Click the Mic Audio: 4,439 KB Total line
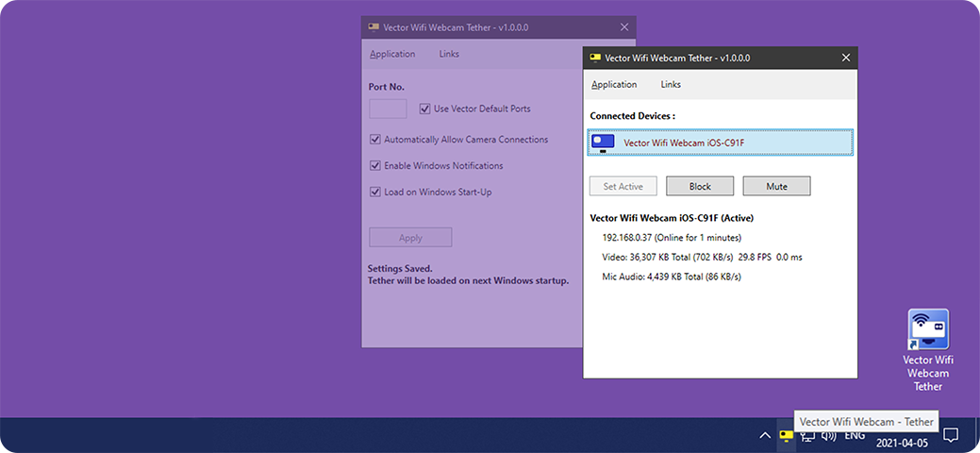Screen dimensions: 980x453 (672, 277)
